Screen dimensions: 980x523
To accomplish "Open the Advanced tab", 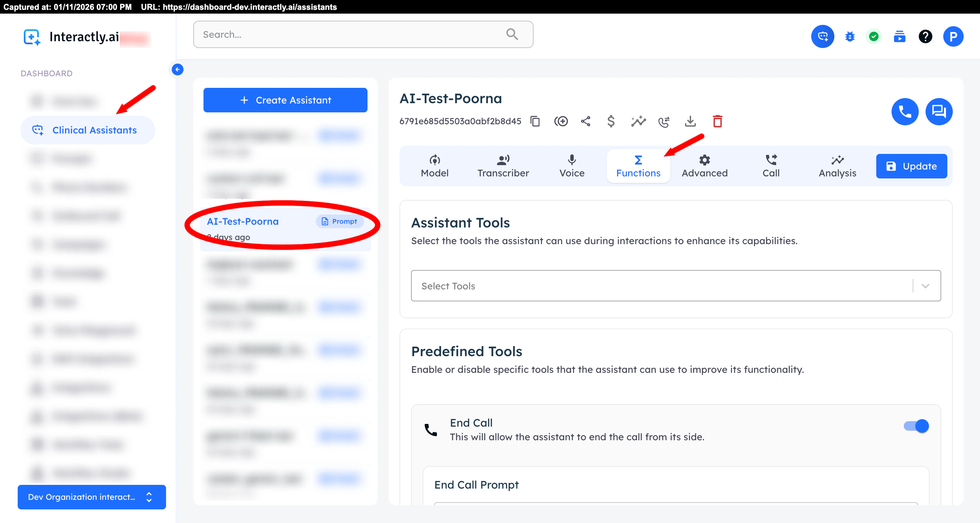I will (704, 166).
